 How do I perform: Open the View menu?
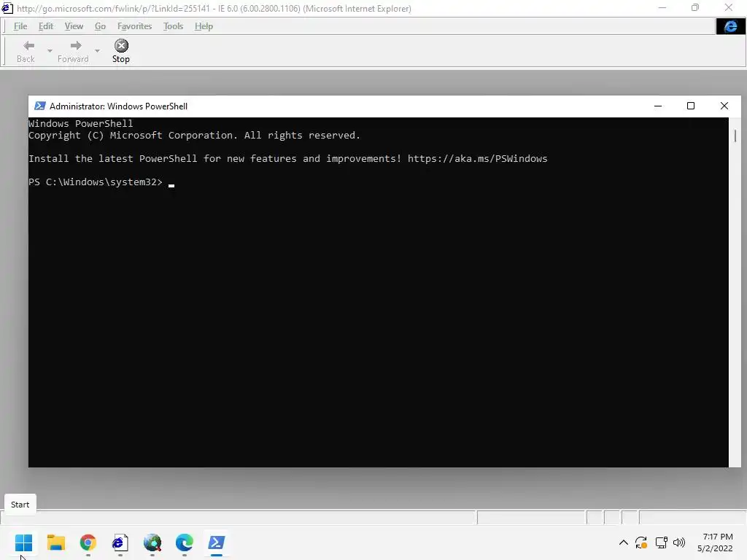(x=74, y=26)
